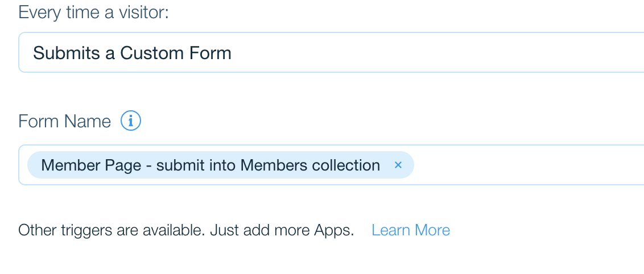Delete the selected form using its x
The image size is (644, 274).
click(x=398, y=165)
